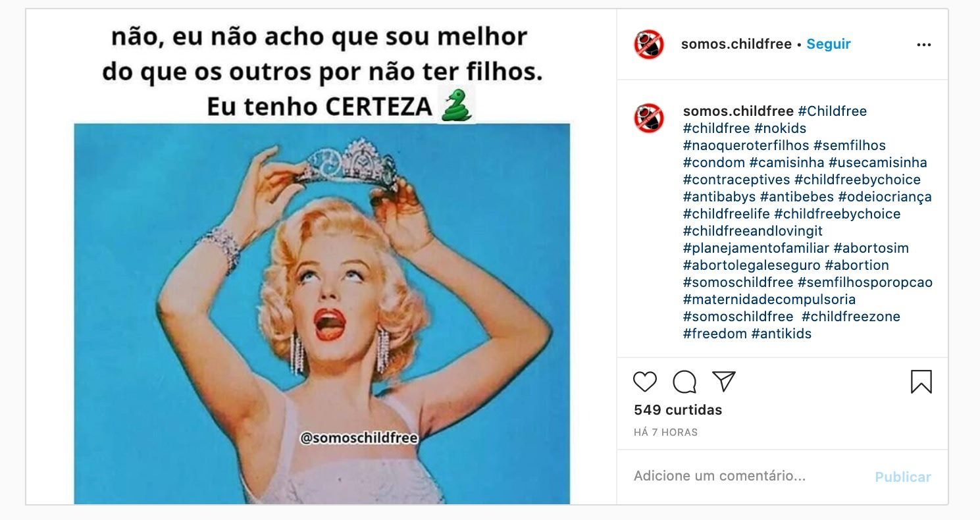Open comments with the speech bubble icon
The image size is (980, 520).
coord(684,382)
